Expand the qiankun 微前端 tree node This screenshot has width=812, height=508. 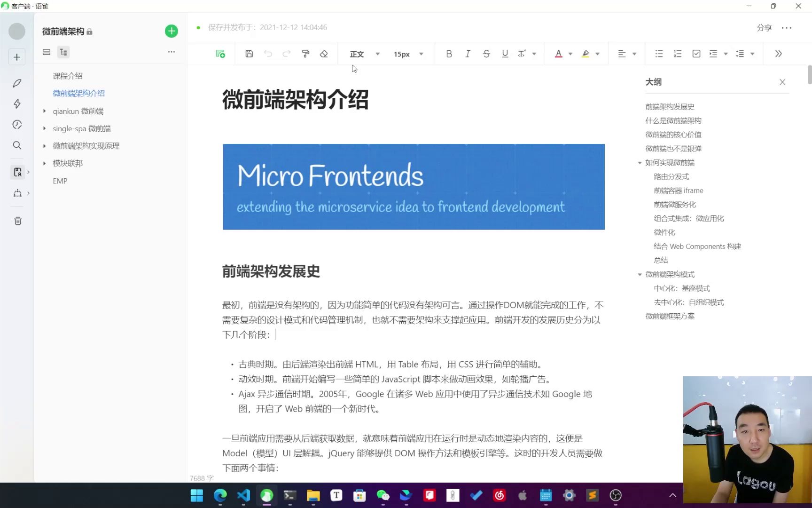point(45,111)
